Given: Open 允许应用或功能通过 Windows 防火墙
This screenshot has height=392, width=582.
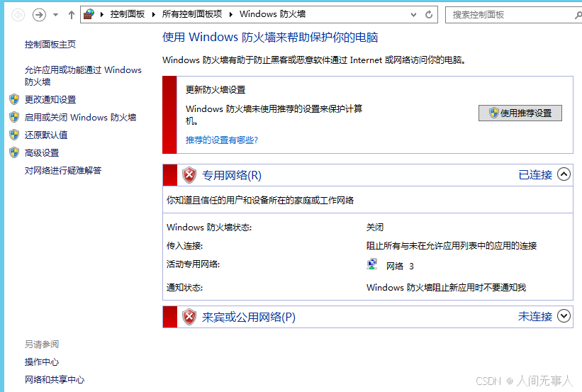Looking at the screenshot, I should 83,76.
